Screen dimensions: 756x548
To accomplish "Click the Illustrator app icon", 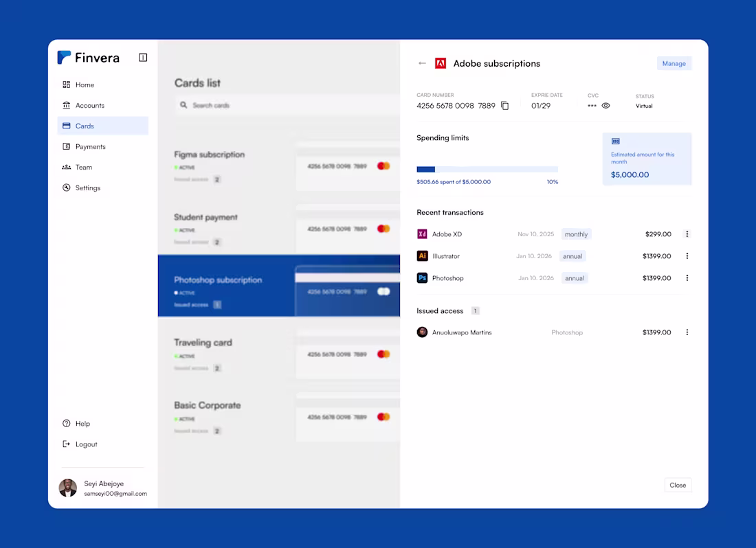I will 423,255.
